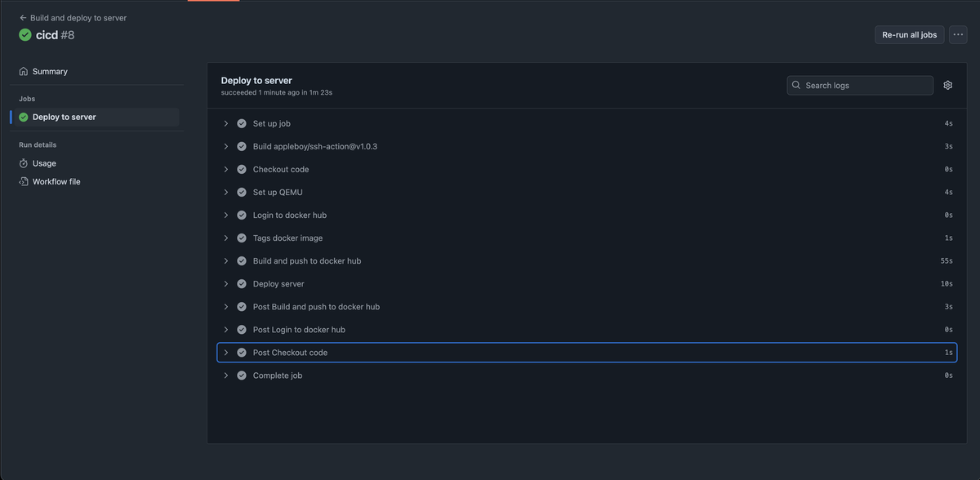Click the back arrow to Build and deploy
The image size is (980, 480).
22,16
